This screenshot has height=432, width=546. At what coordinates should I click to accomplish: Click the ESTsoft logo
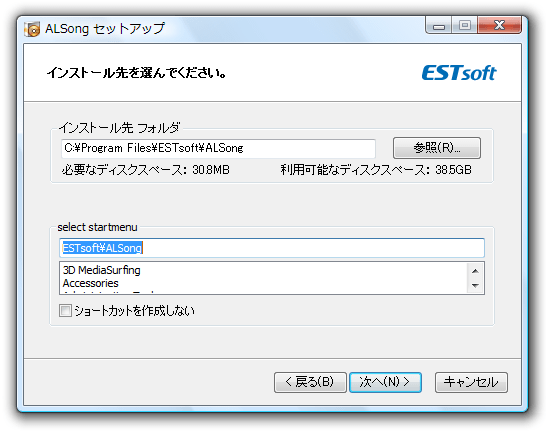(459, 73)
